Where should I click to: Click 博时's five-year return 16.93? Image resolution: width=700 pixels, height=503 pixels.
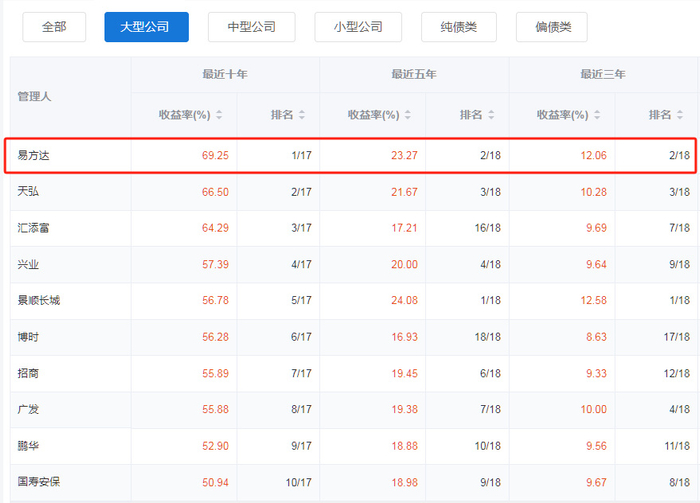click(404, 337)
